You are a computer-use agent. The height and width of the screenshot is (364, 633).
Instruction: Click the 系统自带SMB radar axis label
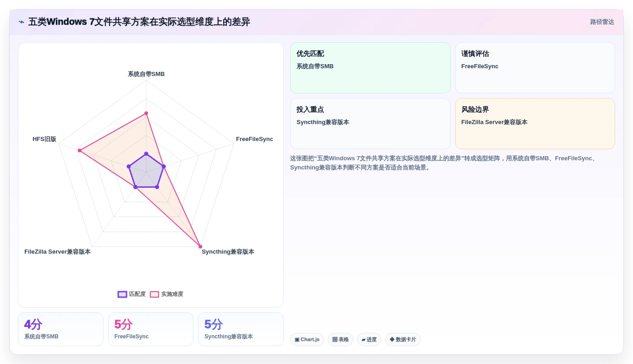pyautogui.click(x=146, y=74)
